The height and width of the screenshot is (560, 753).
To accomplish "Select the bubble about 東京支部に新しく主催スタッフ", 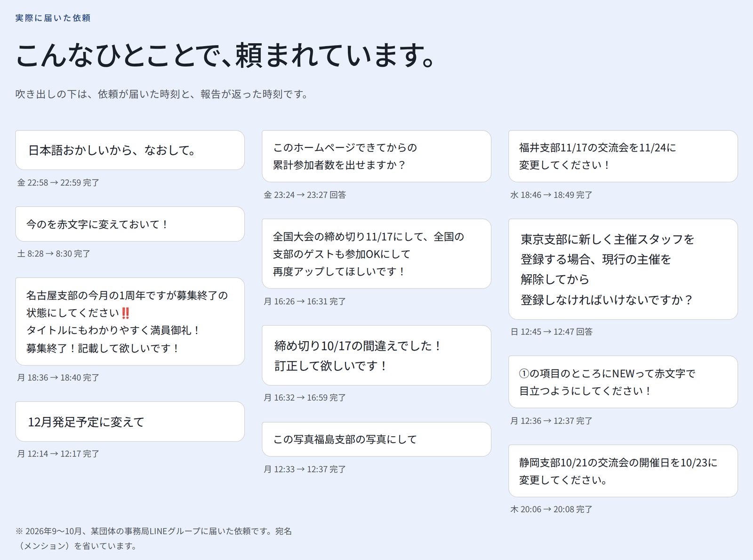I will pyautogui.click(x=623, y=269).
